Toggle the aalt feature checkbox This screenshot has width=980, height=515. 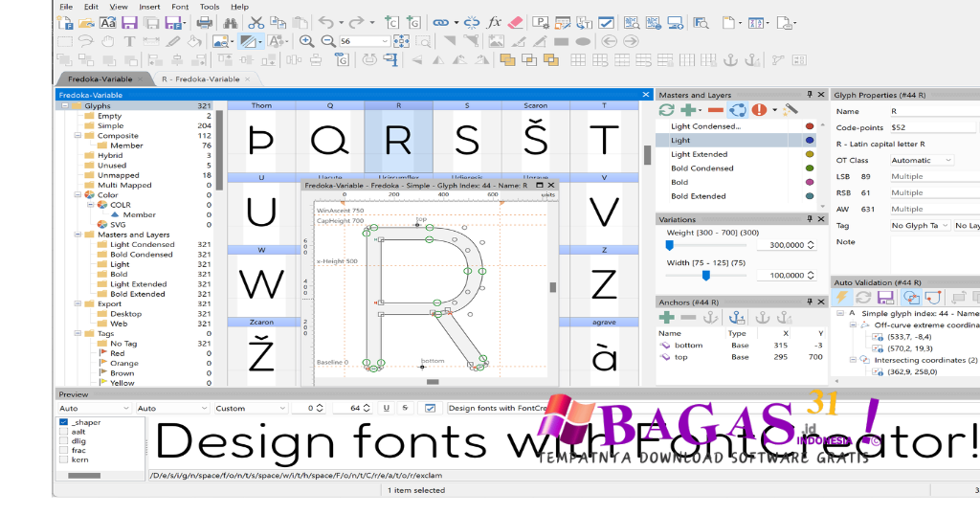(63, 432)
